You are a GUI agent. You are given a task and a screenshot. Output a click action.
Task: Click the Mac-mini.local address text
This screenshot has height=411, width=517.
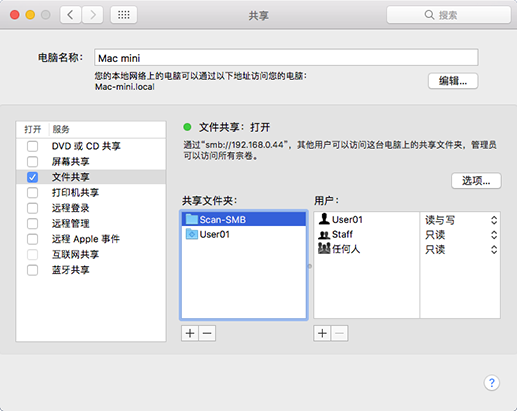click(125, 87)
